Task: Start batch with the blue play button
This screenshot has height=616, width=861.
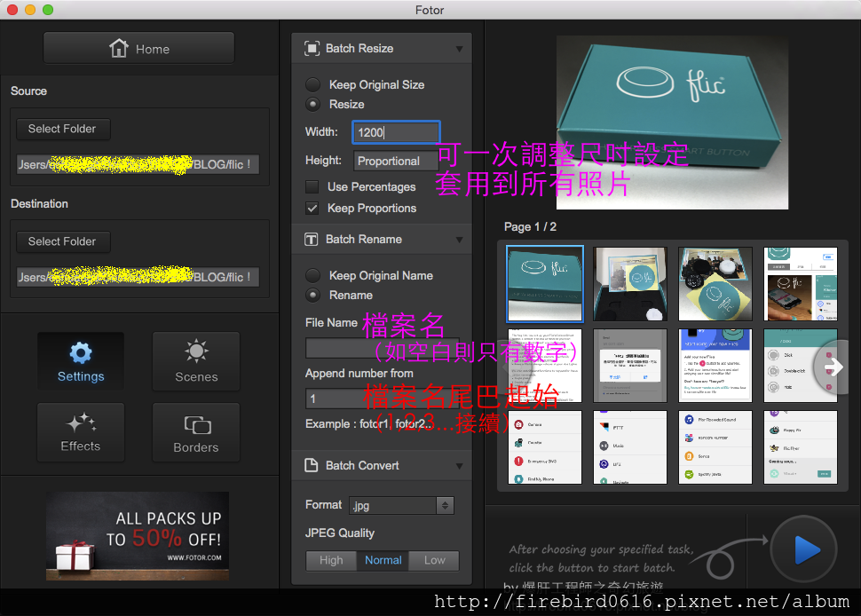Action: pyautogui.click(x=804, y=549)
